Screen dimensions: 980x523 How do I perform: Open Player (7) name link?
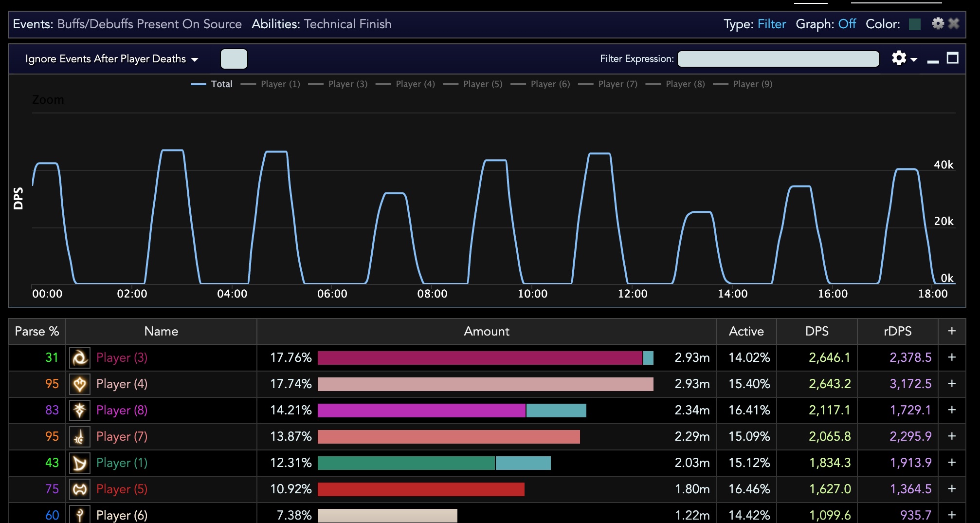click(x=122, y=437)
